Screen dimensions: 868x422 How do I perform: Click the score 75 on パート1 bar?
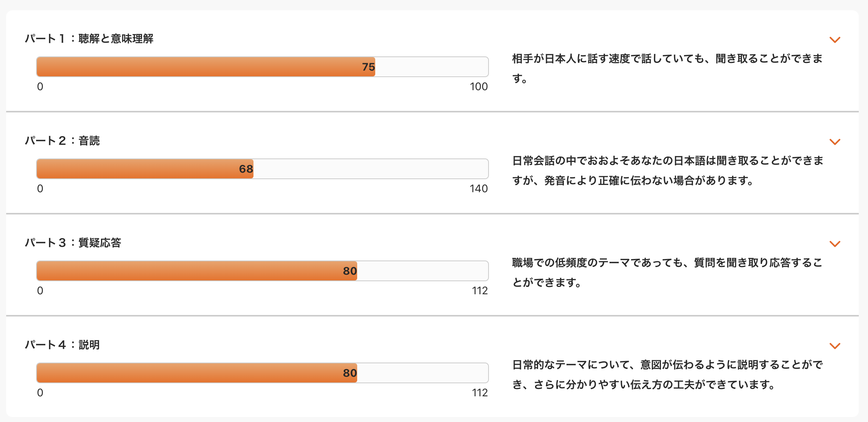click(368, 67)
